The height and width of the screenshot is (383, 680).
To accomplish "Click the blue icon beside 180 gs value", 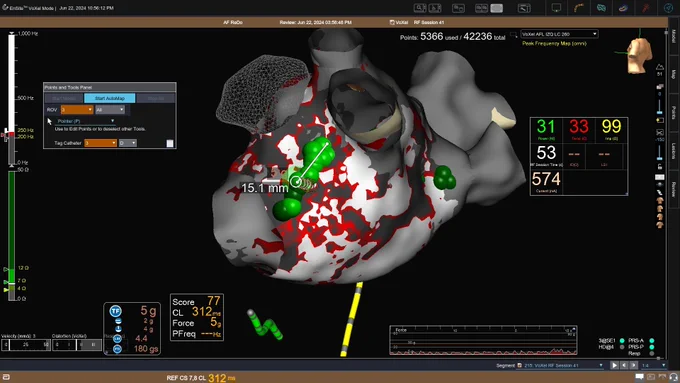I will [118, 349].
